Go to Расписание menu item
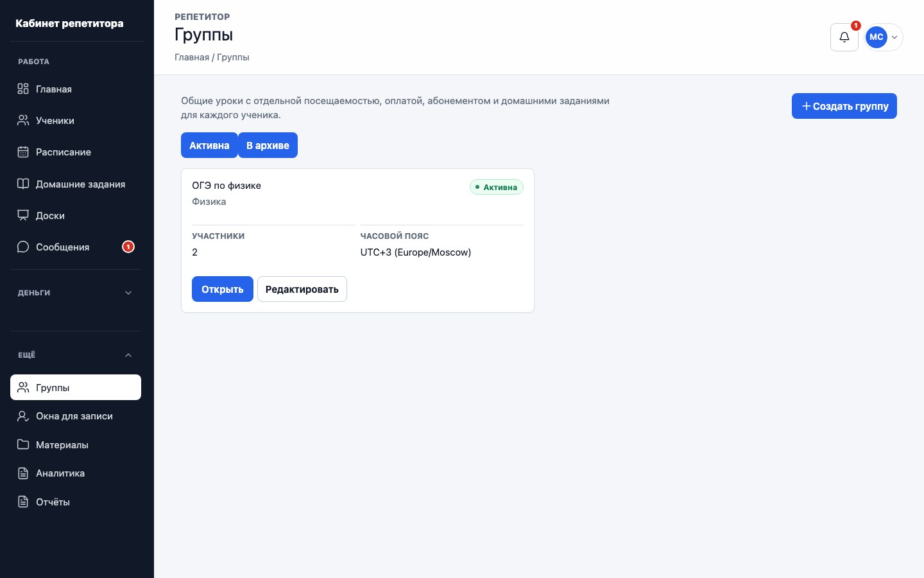The width and height of the screenshot is (924, 578). (76, 152)
